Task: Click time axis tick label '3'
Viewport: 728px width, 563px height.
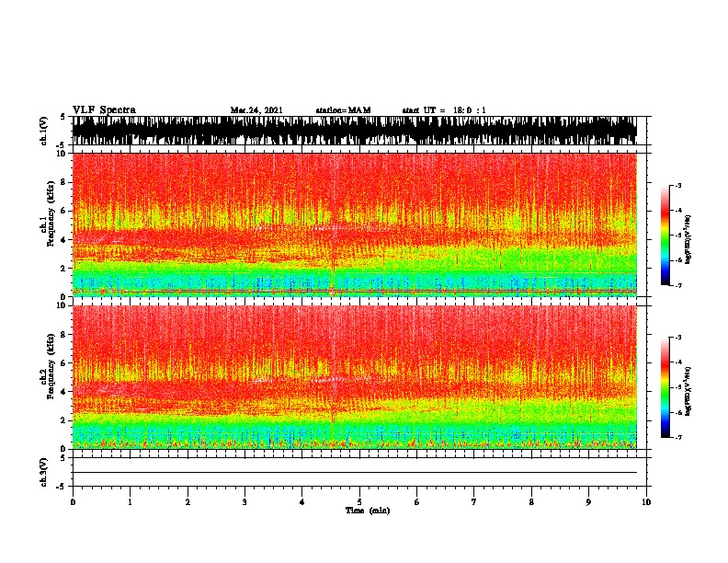Action: tap(245, 502)
